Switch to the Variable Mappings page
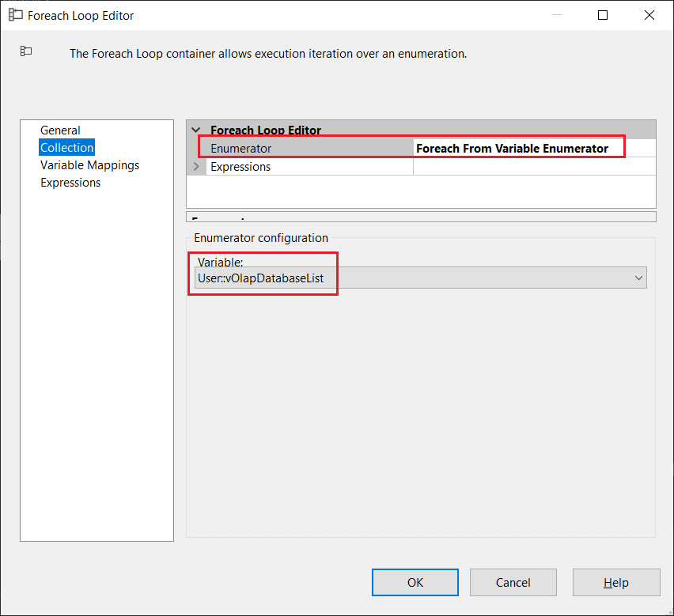Screen dimensions: 674x616 tap(89, 165)
